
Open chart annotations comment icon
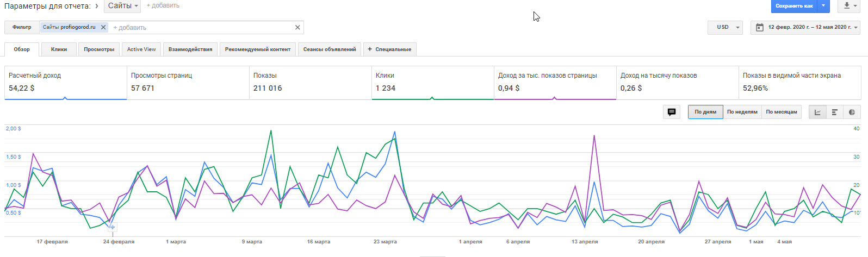tap(672, 112)
